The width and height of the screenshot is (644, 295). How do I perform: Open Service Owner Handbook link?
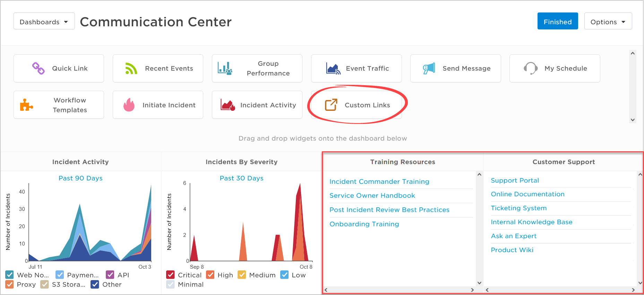coord(372,196)
